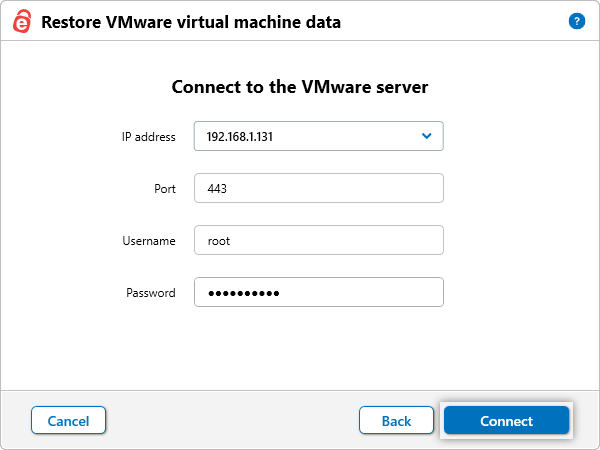This screenshot has width=600, height=450.
Task: Click empty footer area between Cancel and Back
Action: 230,421
